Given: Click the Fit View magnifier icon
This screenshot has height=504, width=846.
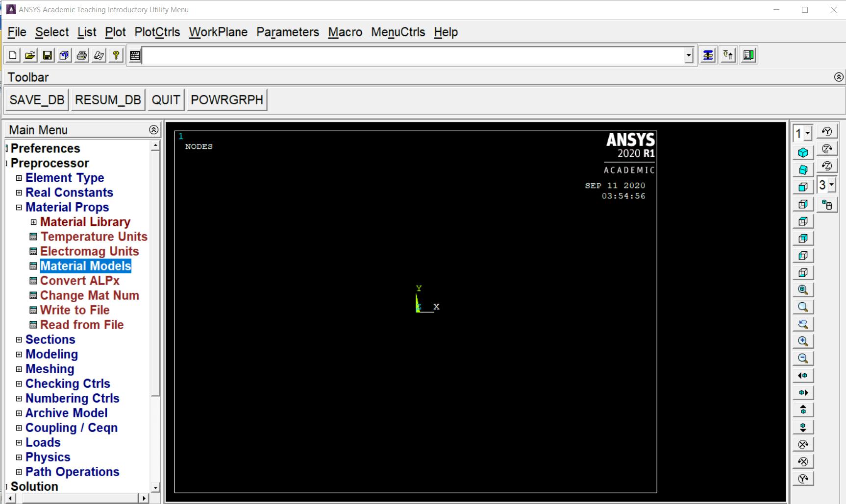Looking at the screenshot, I should 803,290.
